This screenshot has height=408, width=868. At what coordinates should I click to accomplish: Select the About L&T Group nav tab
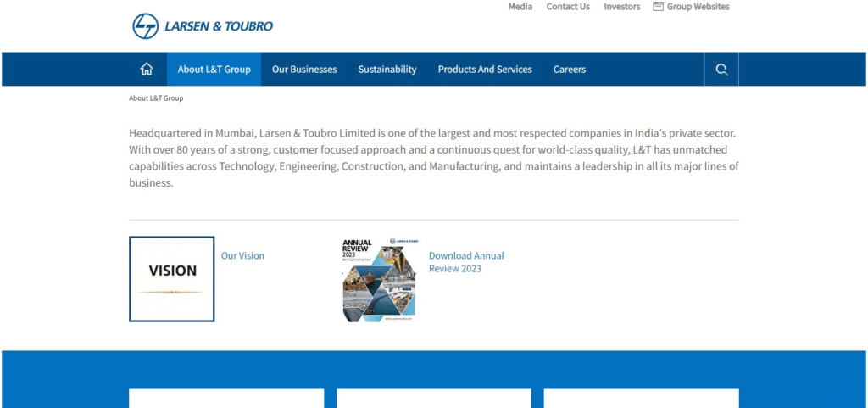point(214,70)
